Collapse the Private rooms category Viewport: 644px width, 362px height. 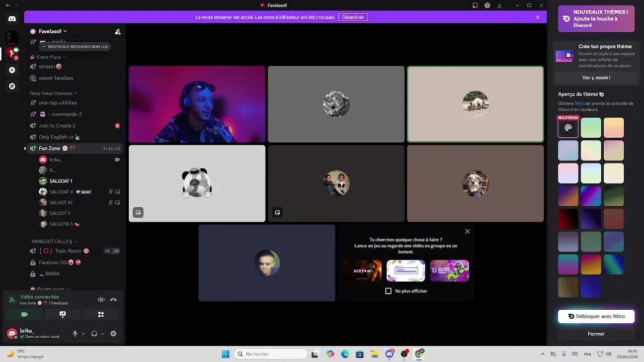point(50,289)
